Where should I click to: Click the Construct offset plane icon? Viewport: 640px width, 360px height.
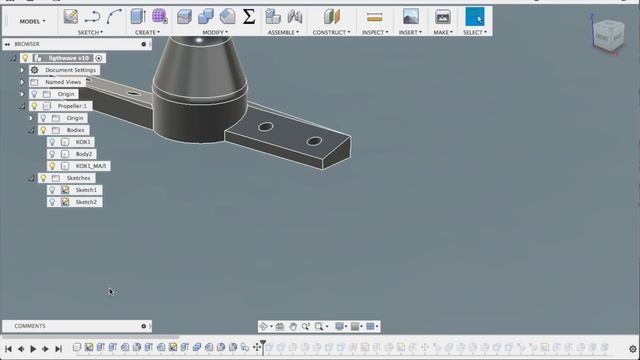331,17
